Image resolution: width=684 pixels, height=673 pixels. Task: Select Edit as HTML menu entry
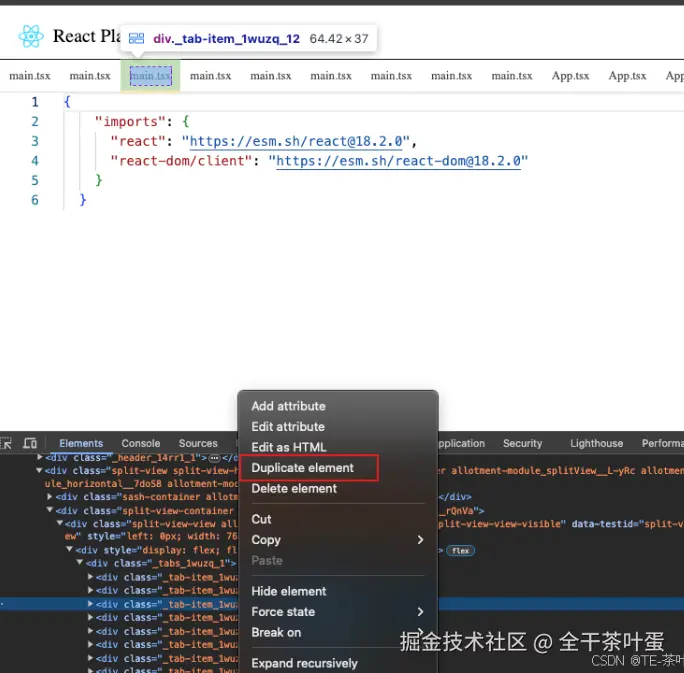tap(289, 447)
